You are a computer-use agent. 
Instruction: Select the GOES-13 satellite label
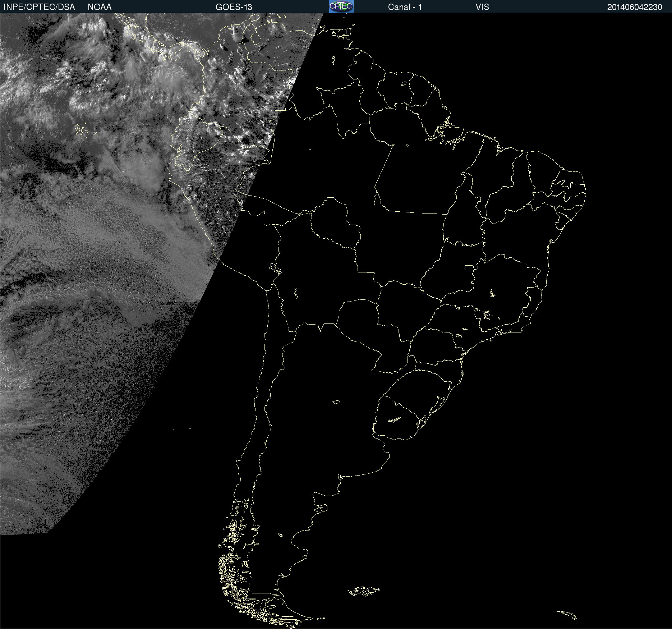(234, 7)
